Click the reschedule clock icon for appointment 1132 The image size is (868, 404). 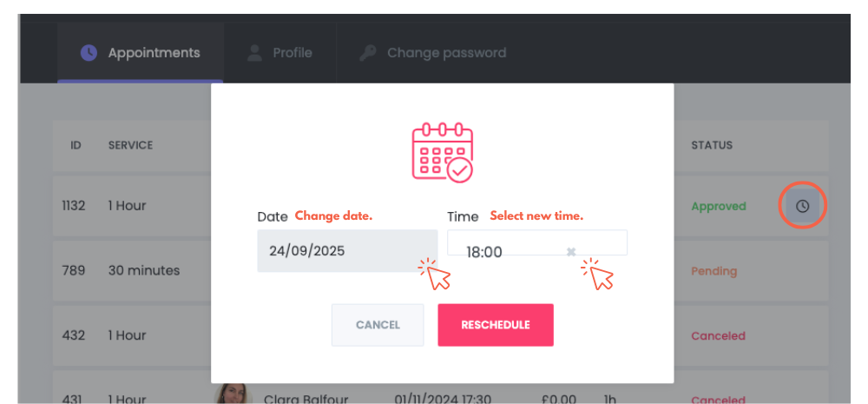(x=802, y=206)
